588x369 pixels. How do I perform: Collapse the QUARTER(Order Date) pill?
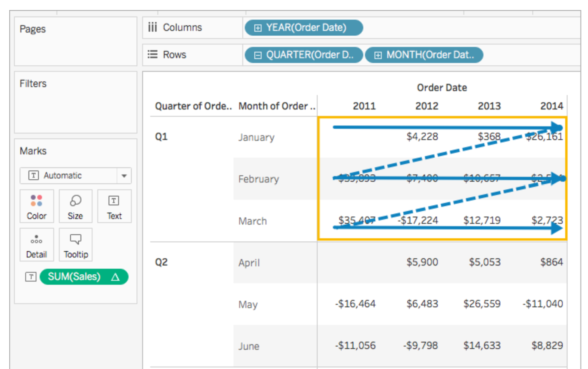(258, 55)
